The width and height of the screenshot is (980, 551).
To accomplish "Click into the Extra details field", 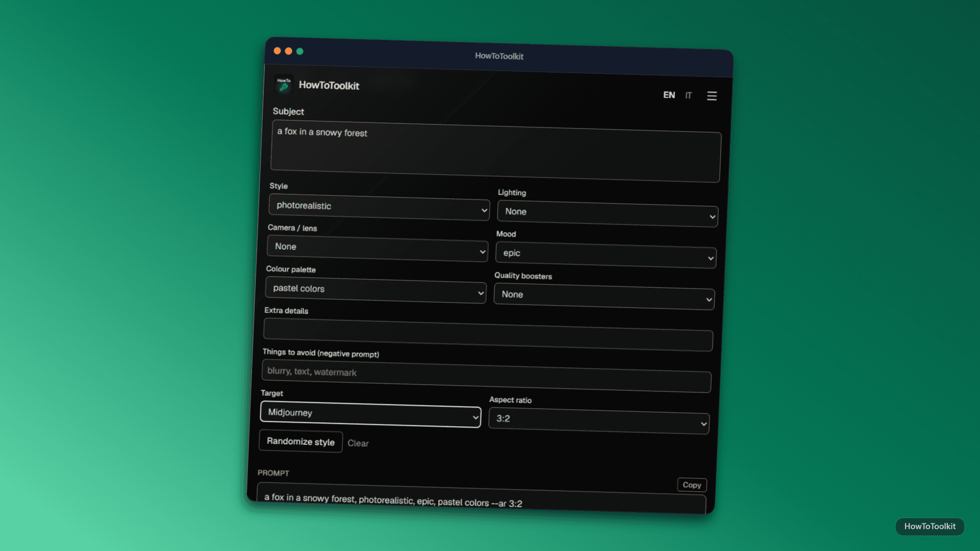I will 488,335.
